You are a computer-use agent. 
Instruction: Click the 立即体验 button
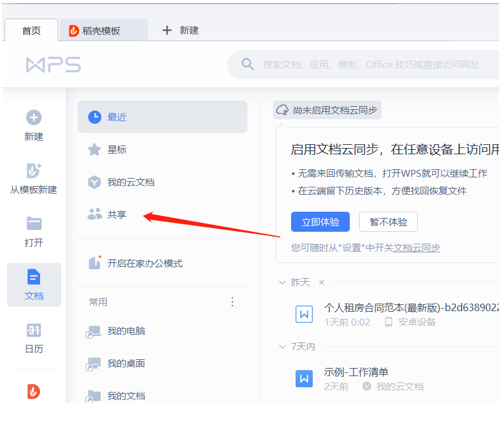click(x=320, y=222)
